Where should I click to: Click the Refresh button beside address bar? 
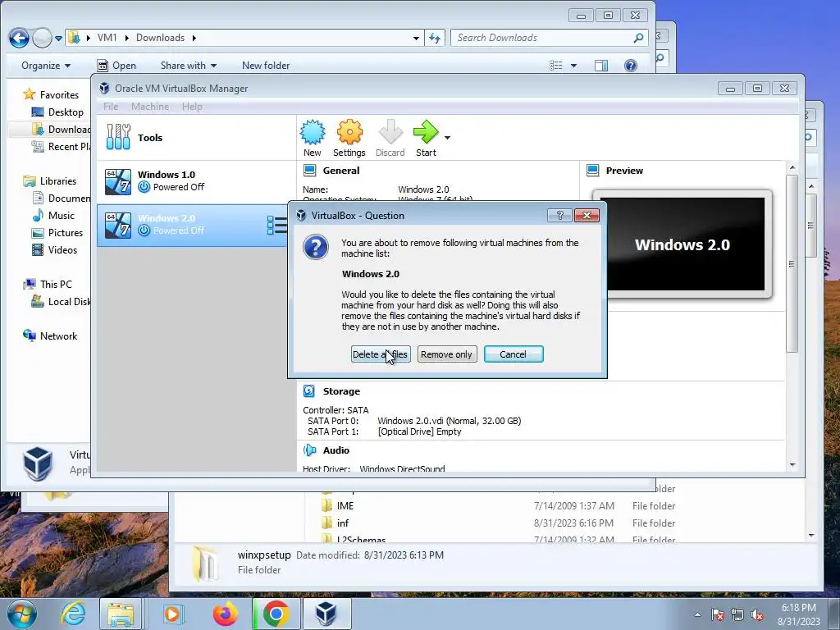(x=435, y=38)
